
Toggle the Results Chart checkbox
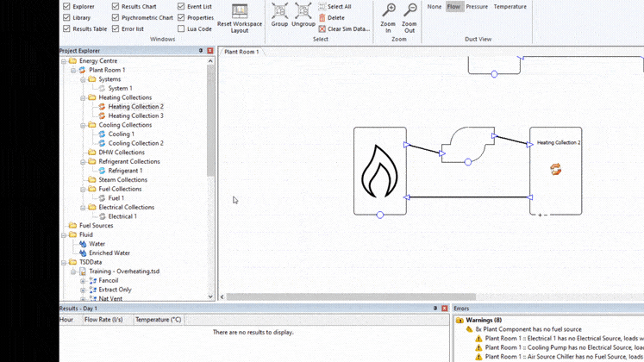click(116, 7)
